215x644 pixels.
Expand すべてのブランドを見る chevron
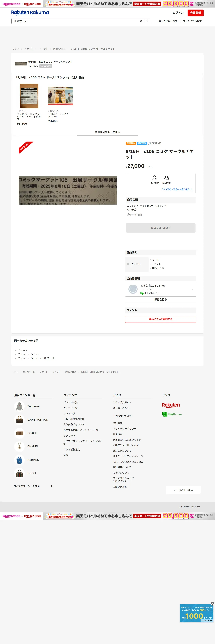coord(52,486)
